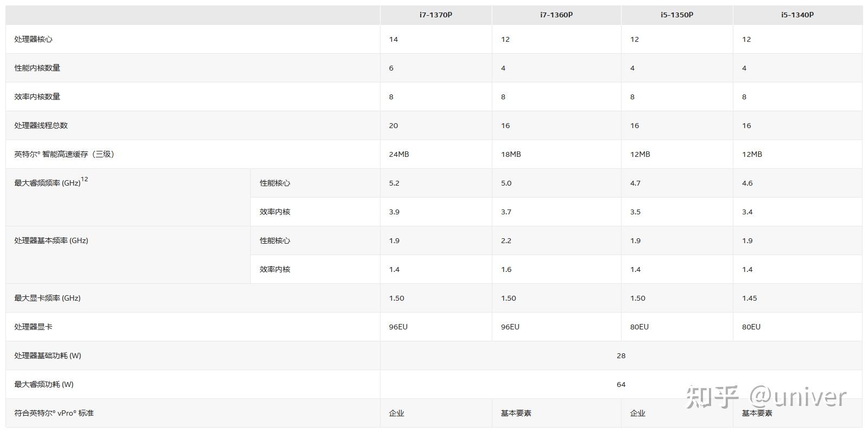Click the 效率内核数量 row label
Viewport: 868px width, 432px height.
click(x=37, y=97)
